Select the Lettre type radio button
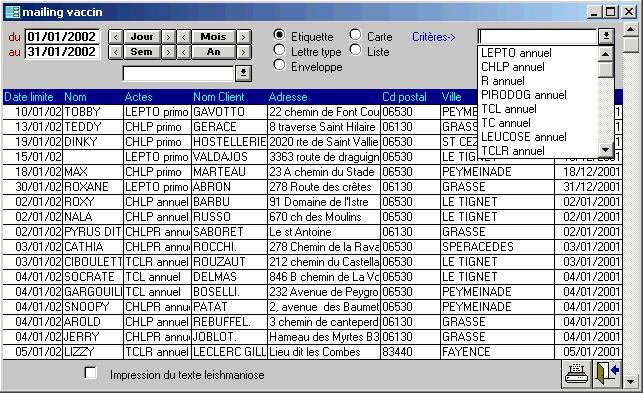This screenshot has width=643, height=393. click(x=279, y=50)
